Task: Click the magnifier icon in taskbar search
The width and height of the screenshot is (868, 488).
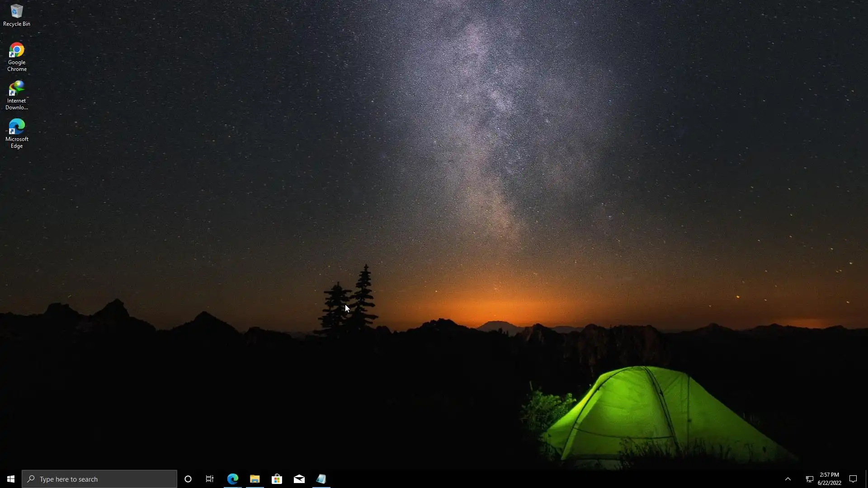Action: point(31,479)
